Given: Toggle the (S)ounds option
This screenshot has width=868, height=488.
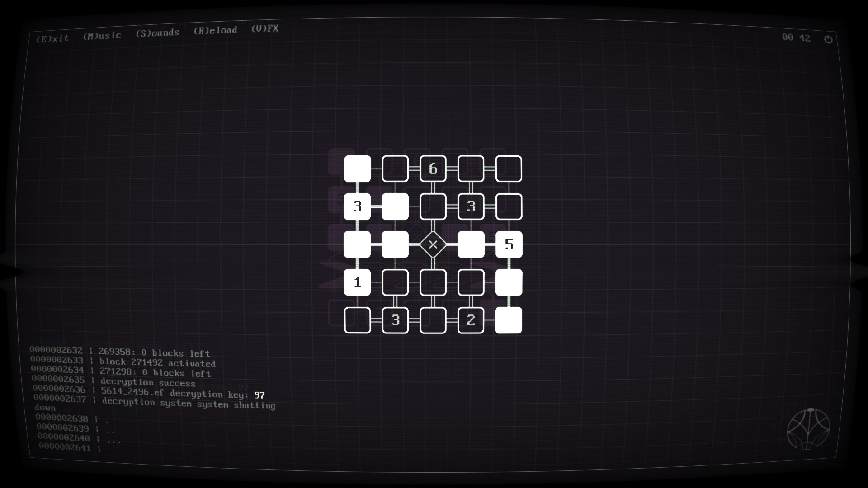Looking at the screenshot, I should (157, 33).
